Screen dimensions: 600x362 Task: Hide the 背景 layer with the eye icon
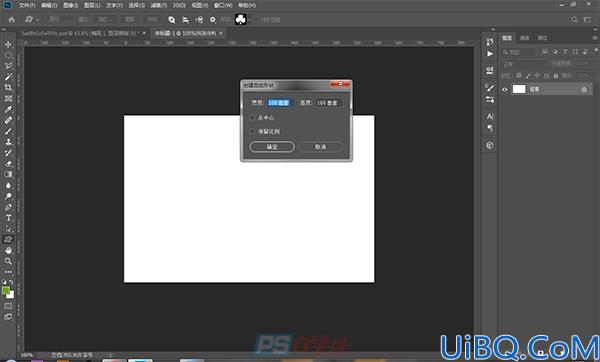[505, 90]
